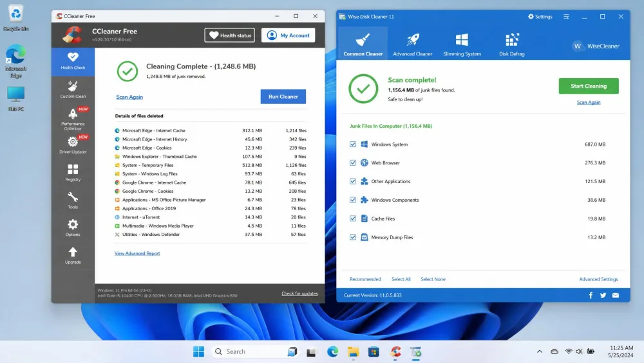Image resolution: width=644 pixels, height=363 pixels.
Task: Switch to Slimming System tab
Action: [x=462, y=44]
